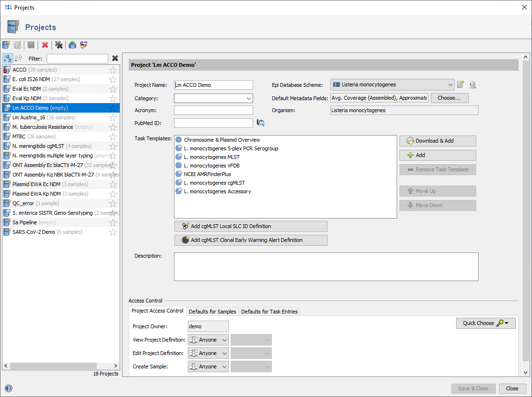
Task: Sort projects alphabetically with the a-z icon
Action: pyautogui.click(x=8, y=58)
